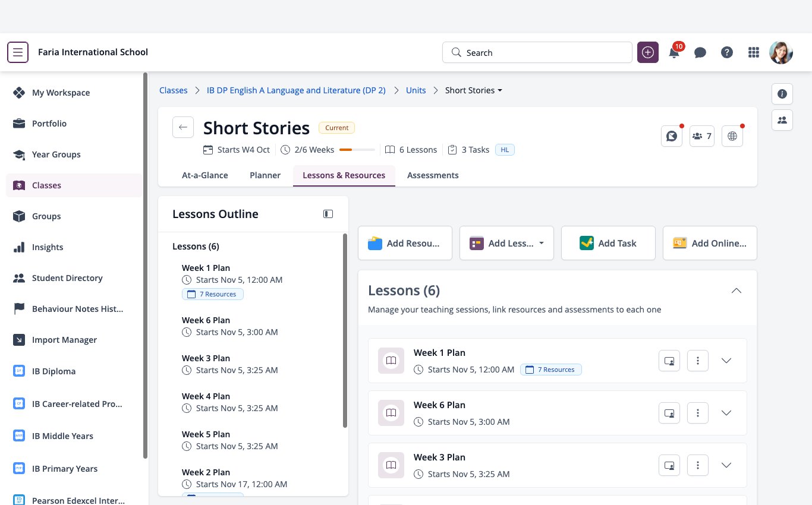Click present icon on Week 6 Plan card
This screenshot has height=505, width=812.
[669, 413]
